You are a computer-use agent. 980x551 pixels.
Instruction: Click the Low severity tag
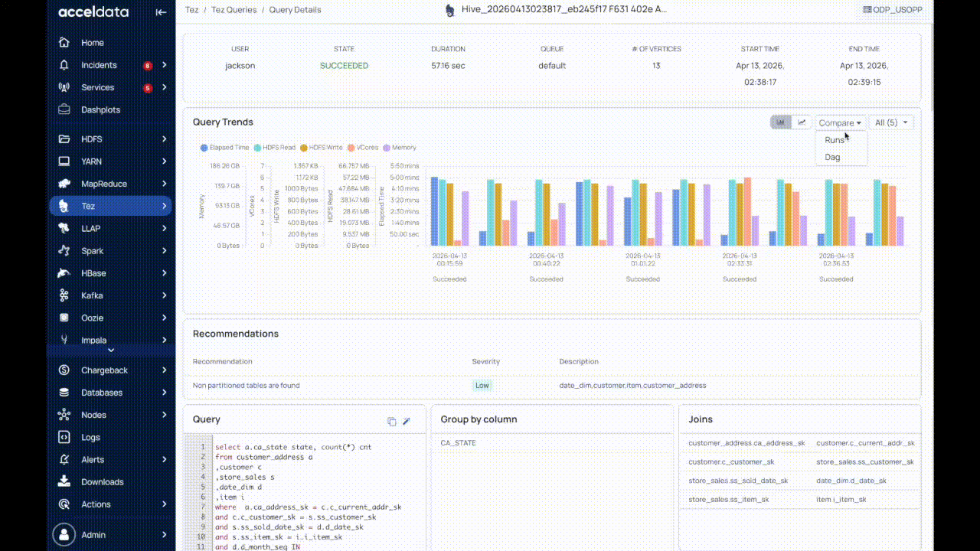pyautogui.click(x=482, y=386)
